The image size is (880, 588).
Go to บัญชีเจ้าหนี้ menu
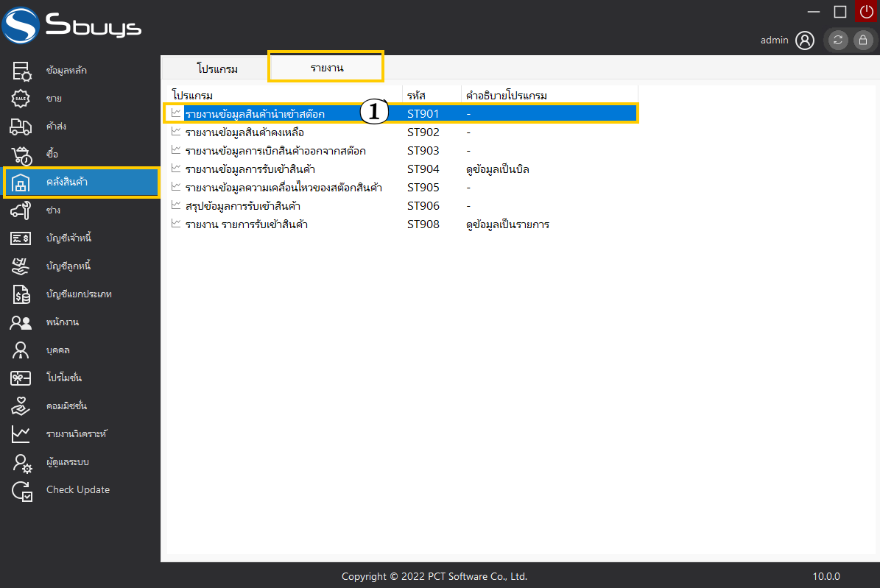pyautogui.click(x=68, y=238)
